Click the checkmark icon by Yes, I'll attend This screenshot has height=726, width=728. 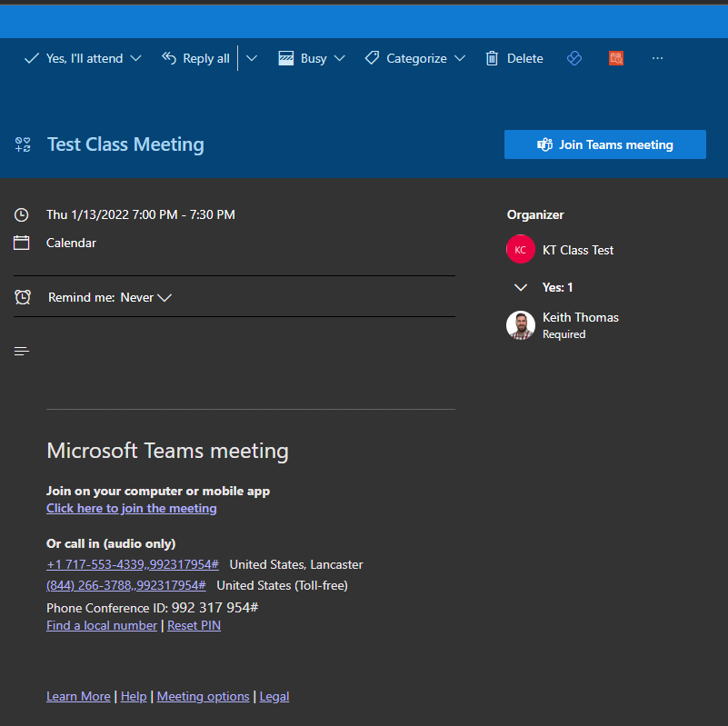(32, 58)
